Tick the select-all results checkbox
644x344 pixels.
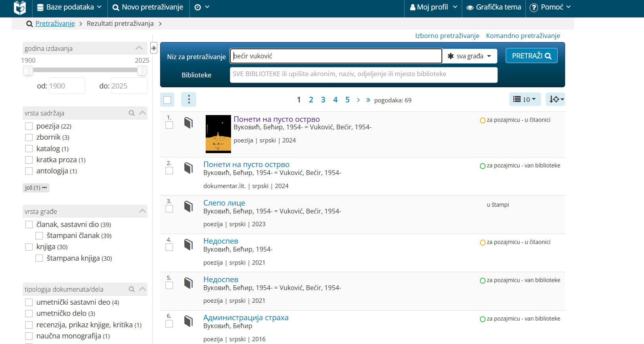coord(167,100)
